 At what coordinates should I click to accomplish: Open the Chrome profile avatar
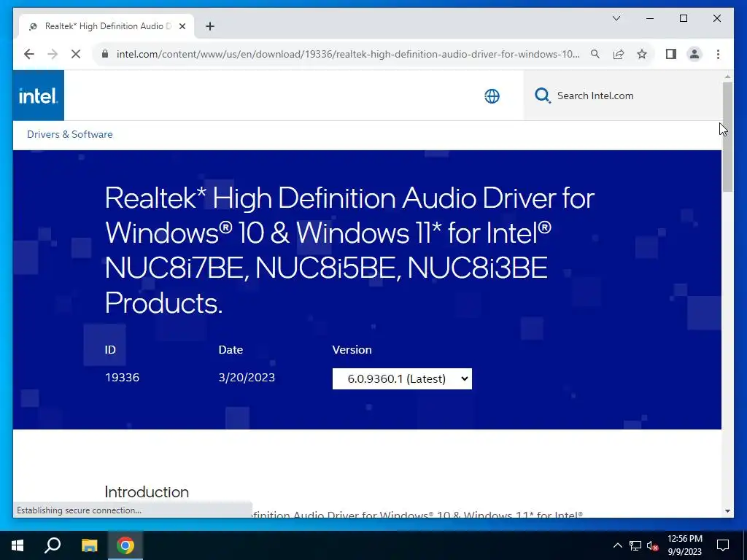[694, 54]
